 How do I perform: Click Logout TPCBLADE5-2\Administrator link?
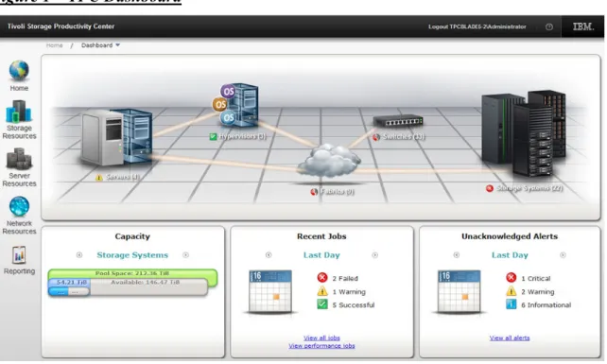tap(477, 26)
